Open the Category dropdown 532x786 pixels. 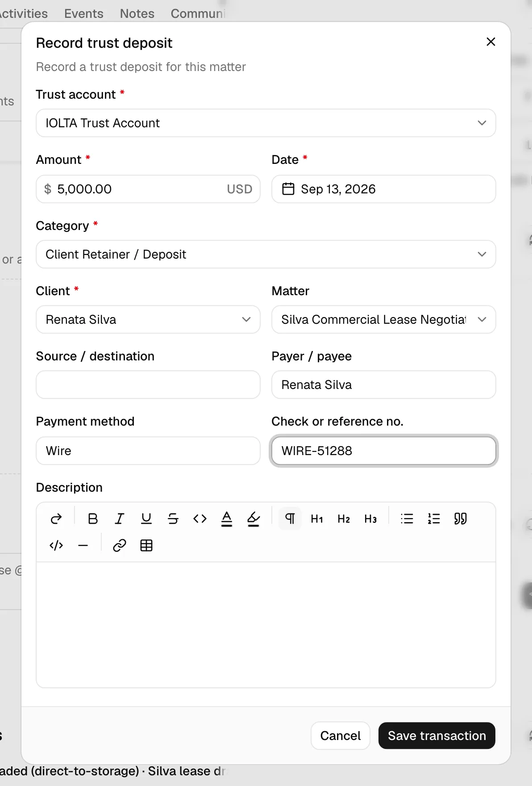pyautogui.click(x=266, y=254)
